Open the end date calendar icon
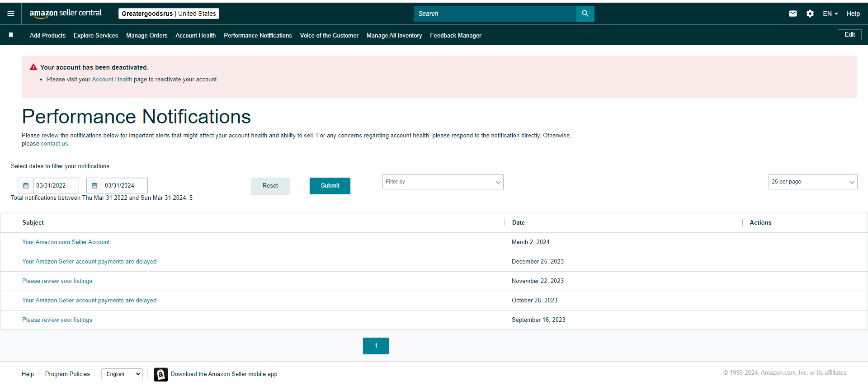This screenshot has height=386, width=868. tap(94, 185)
